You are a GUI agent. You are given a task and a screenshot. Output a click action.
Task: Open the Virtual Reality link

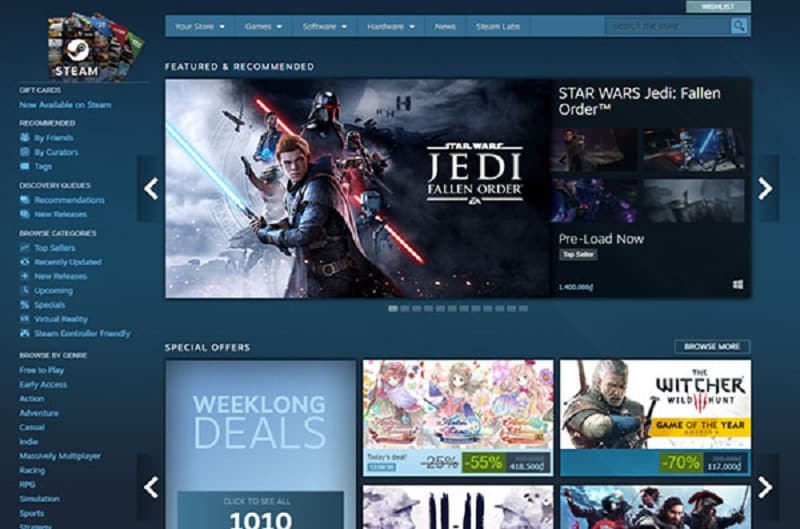(61, 319)
